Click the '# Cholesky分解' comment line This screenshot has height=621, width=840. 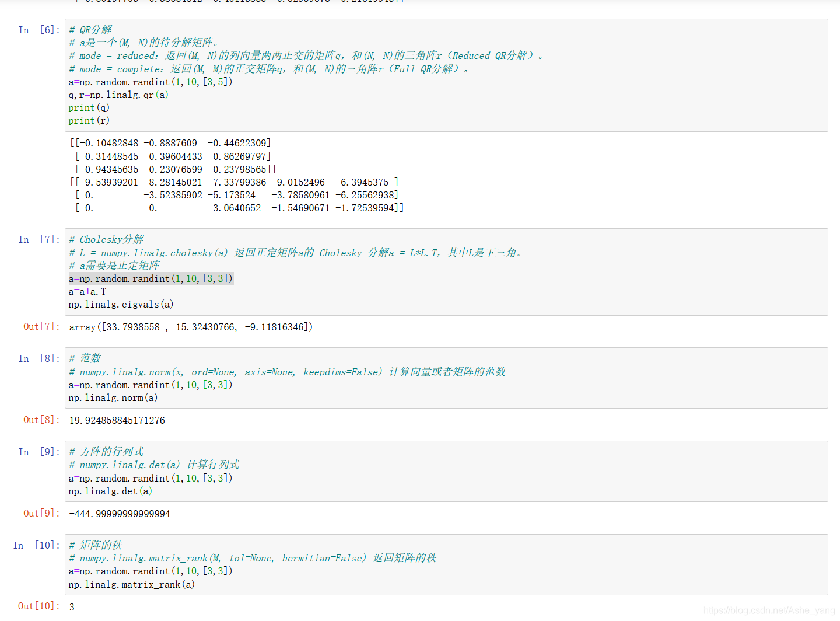pyautogui.click(x=106, y=239)
